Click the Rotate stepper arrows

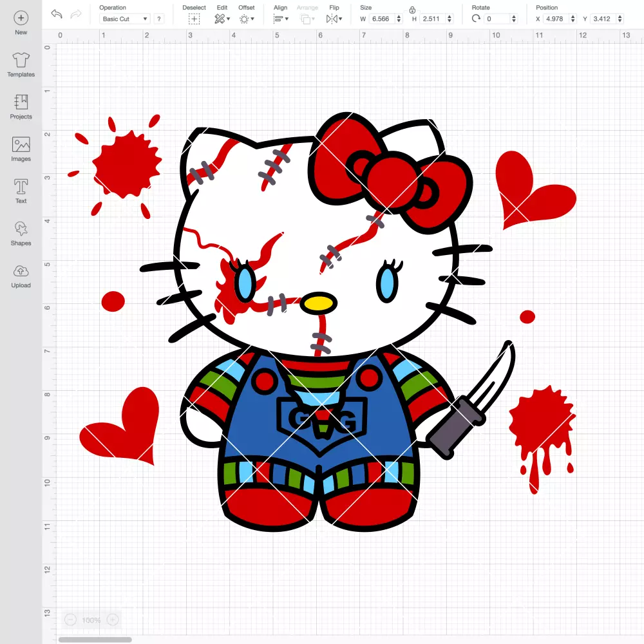(x=513, y=19)
